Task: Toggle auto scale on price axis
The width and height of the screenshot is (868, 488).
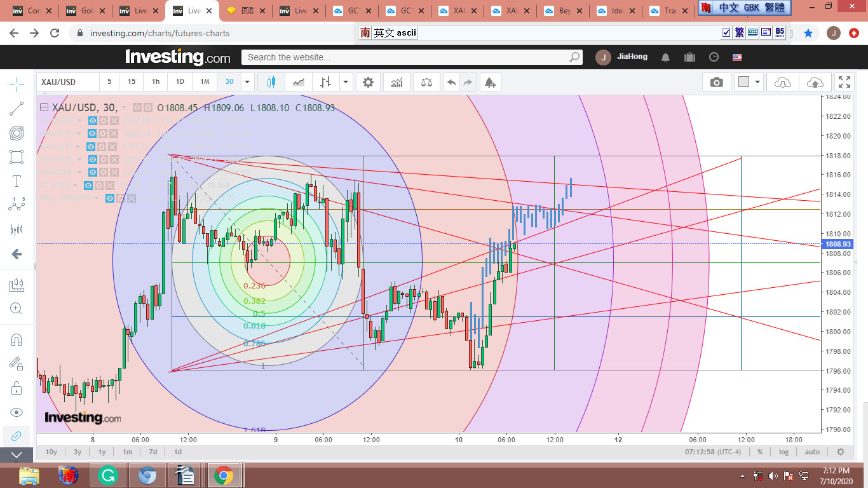Action: click(812, 452)
